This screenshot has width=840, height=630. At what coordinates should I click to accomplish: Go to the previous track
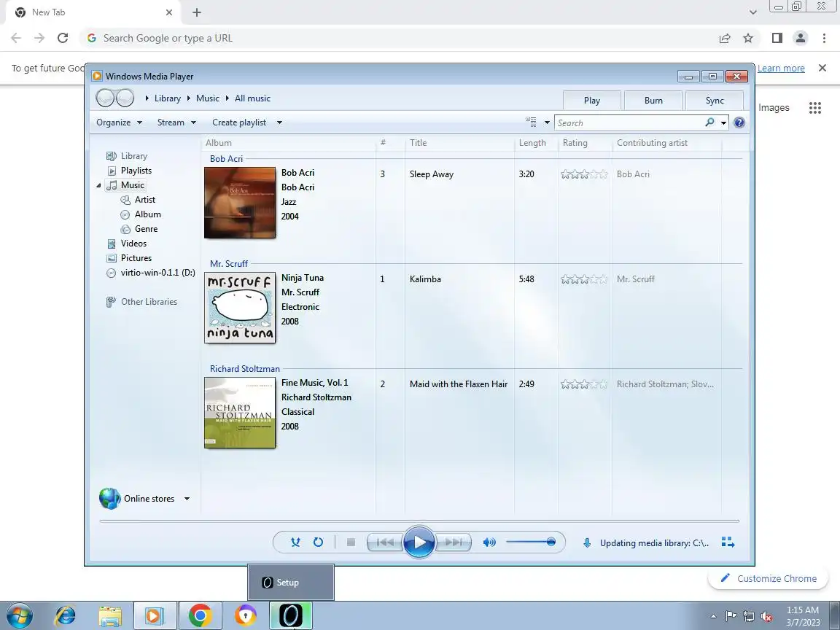(x=384, y=542)
